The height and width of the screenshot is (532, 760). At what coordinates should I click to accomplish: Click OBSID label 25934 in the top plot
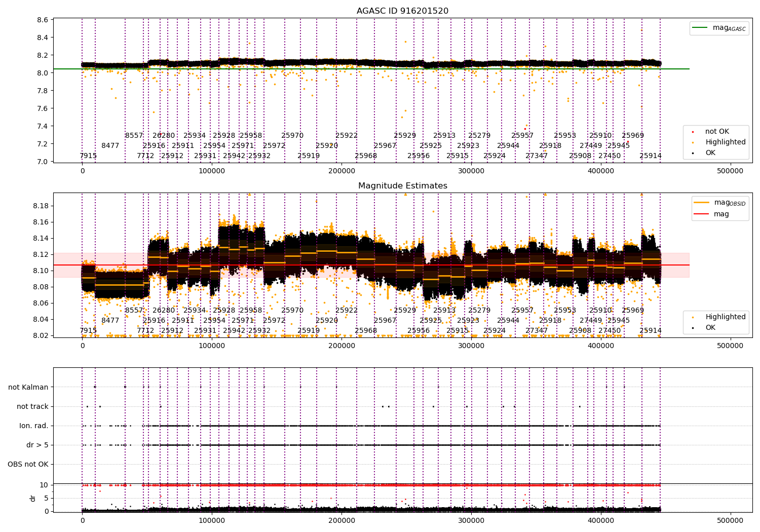195,135
